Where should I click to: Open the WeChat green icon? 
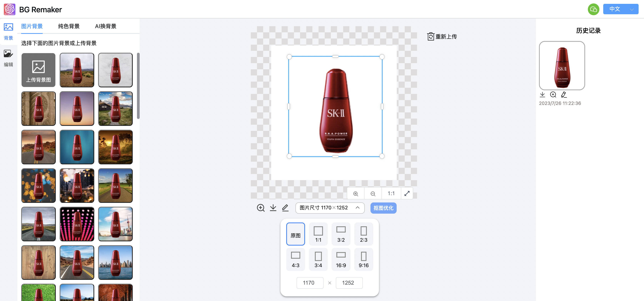click(593, 9)
